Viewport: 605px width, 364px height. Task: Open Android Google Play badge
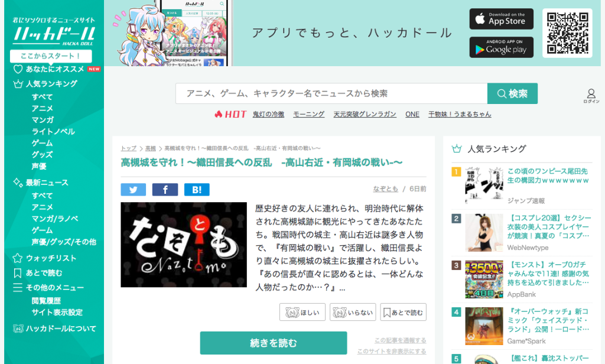click(501, 48)
